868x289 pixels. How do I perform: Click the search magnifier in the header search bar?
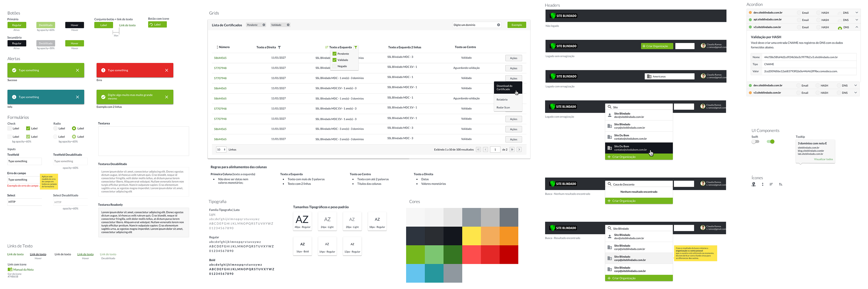[x=610, y=107]
